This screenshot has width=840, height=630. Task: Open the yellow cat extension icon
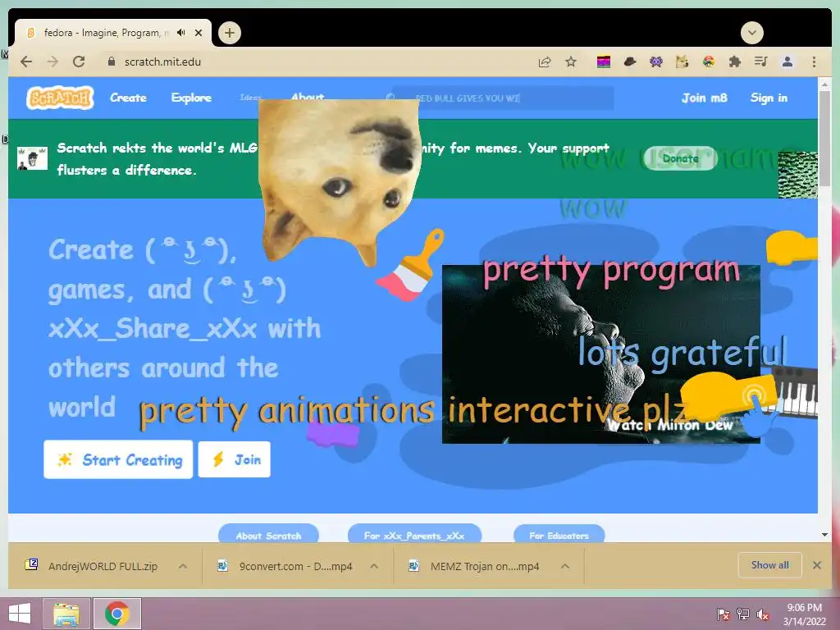[x=682, y=62]
